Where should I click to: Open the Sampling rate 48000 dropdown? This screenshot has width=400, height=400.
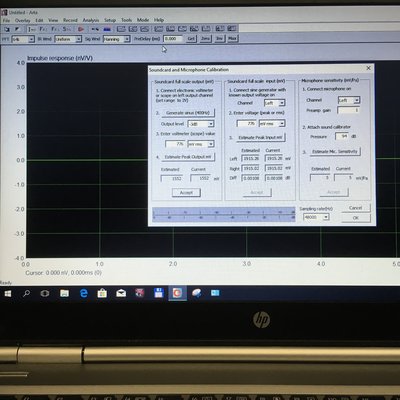pos(316,217)
